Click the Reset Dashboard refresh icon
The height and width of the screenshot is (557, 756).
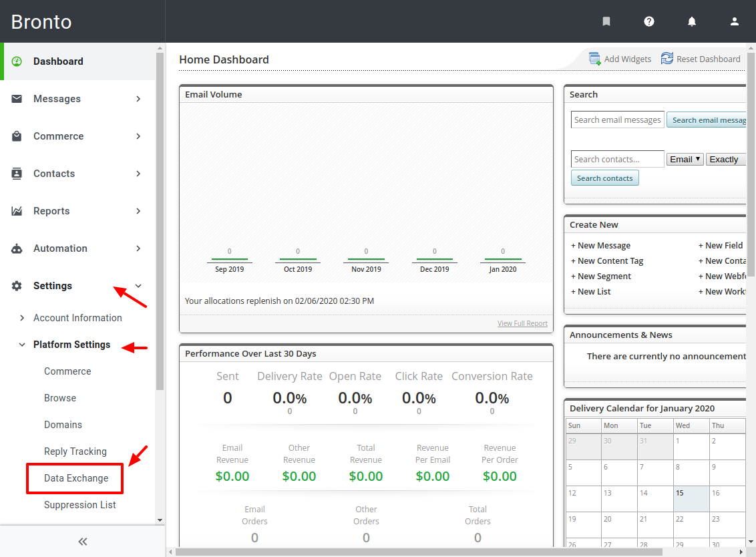(x=667, y=58)
